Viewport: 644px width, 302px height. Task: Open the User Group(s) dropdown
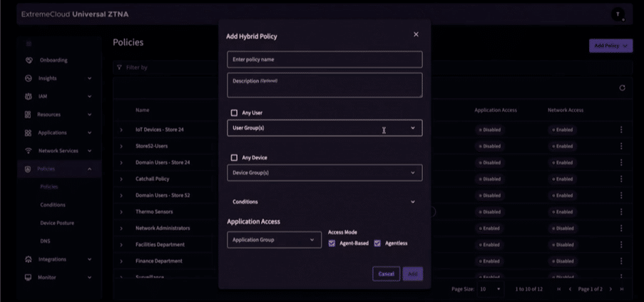324,129
